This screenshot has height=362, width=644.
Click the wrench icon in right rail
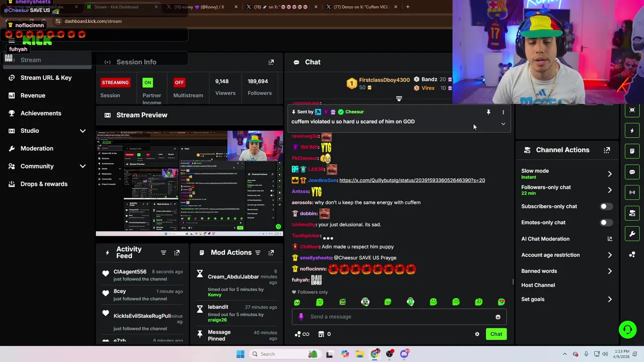(x=632, y=234)
